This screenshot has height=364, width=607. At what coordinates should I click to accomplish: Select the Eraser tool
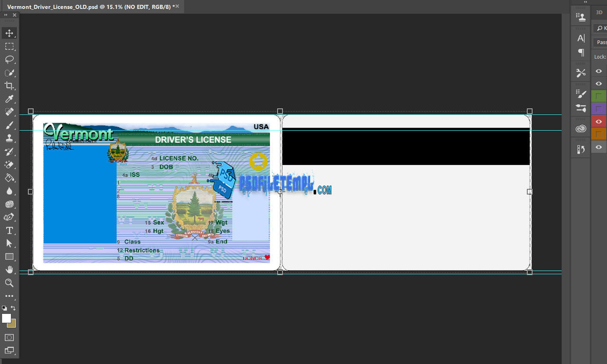[9, 165]
